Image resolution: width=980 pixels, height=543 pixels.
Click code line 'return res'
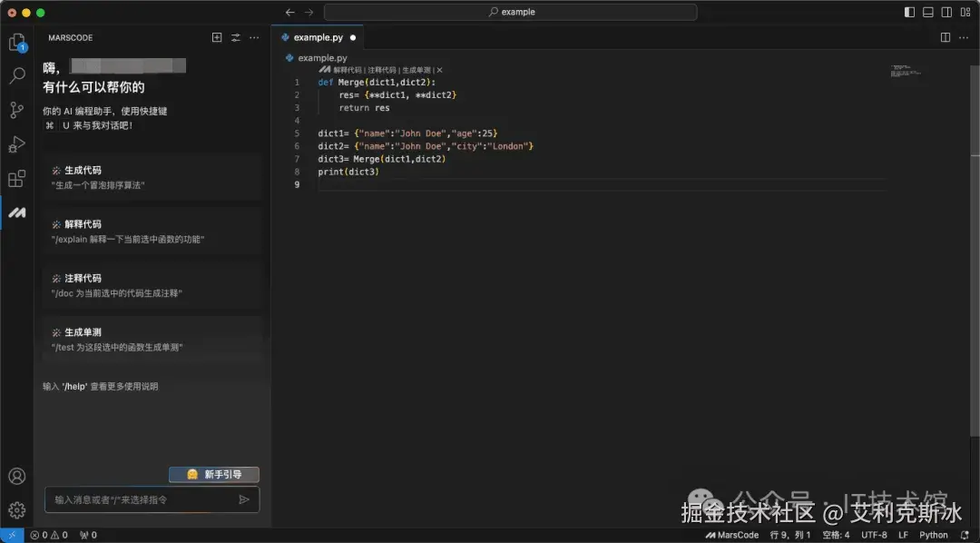point(365,107)
